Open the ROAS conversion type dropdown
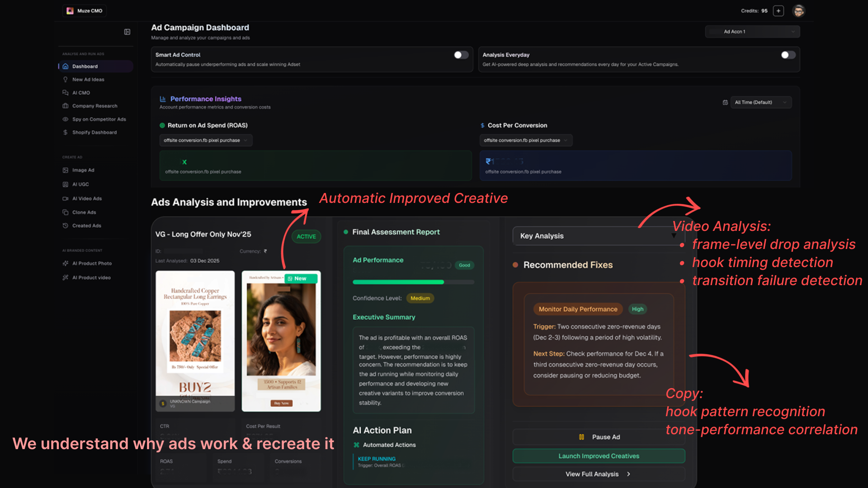Viewport: 868px width, 488px height. tap(206, 141)
